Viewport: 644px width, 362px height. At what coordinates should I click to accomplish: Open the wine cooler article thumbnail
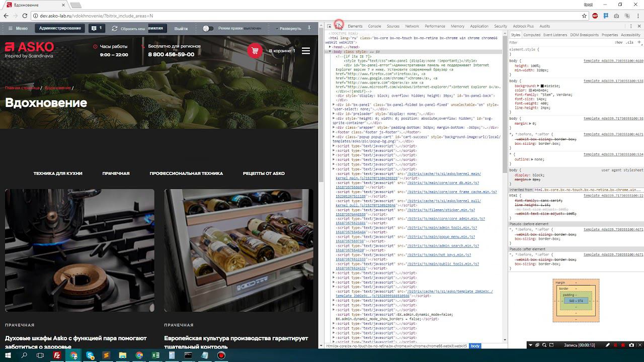[238, 250]
